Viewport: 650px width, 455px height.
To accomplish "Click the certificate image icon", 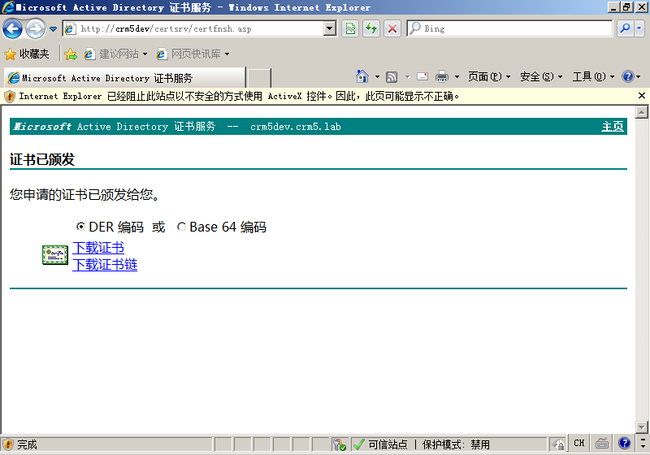I will tap(55, 255).
